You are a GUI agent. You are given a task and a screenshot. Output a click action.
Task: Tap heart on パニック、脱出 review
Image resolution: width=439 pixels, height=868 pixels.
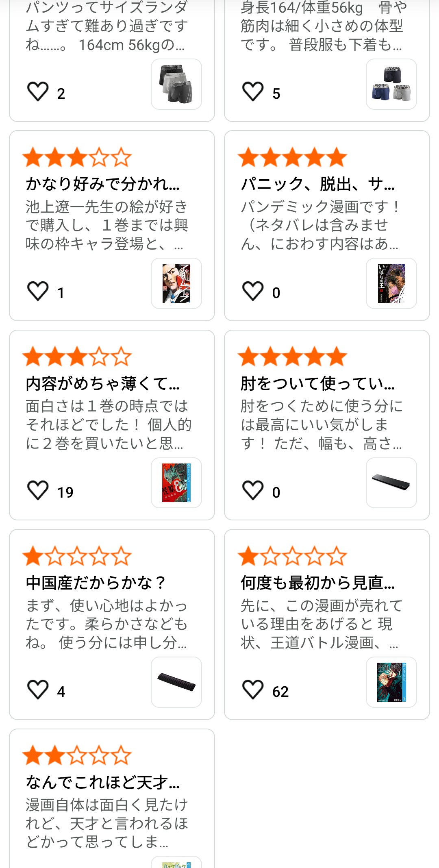point(253,291)
